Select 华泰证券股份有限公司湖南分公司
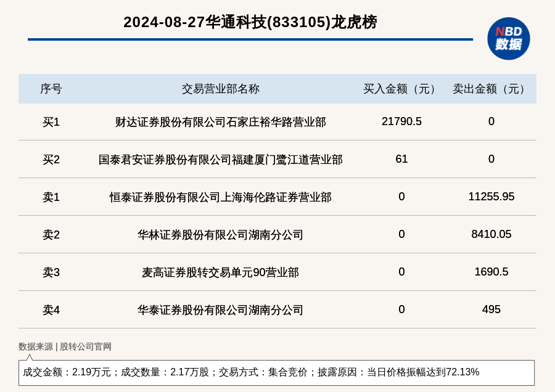The height and width of the screenshot is (392, 555). tap(221, 310)
